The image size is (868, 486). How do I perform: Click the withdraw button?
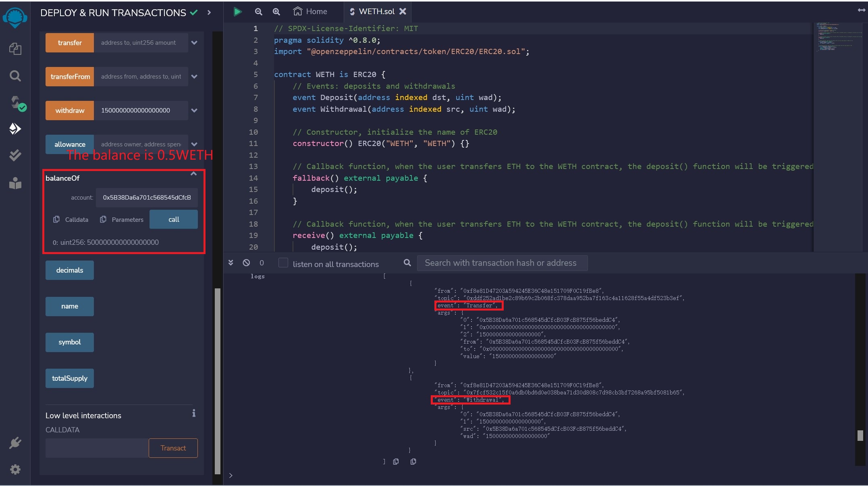coord(70,111)
